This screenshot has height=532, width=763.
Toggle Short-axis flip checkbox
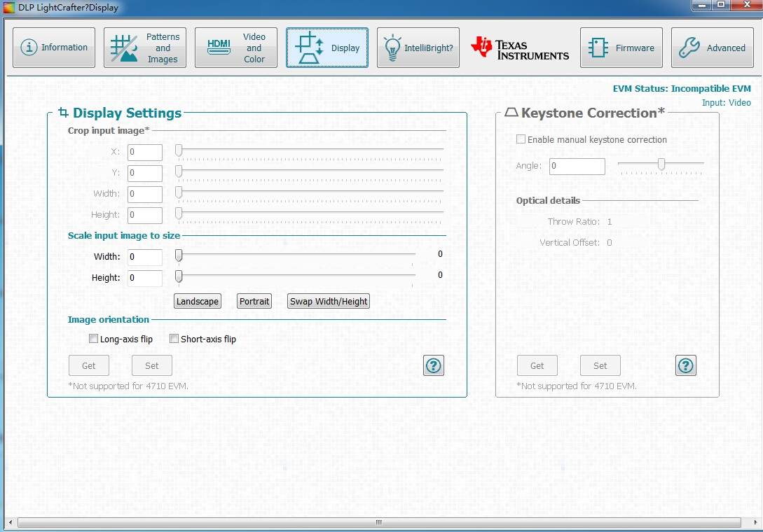(174, 339)
